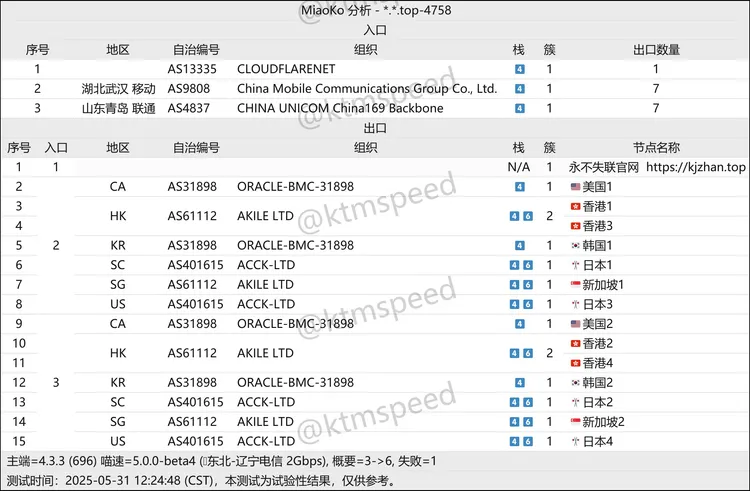Image resolution: width=750 pixels, height=491 pixels.
Task: Click the IPv4 badge in the China Mobile row
Action: click(x=519, y=89)
